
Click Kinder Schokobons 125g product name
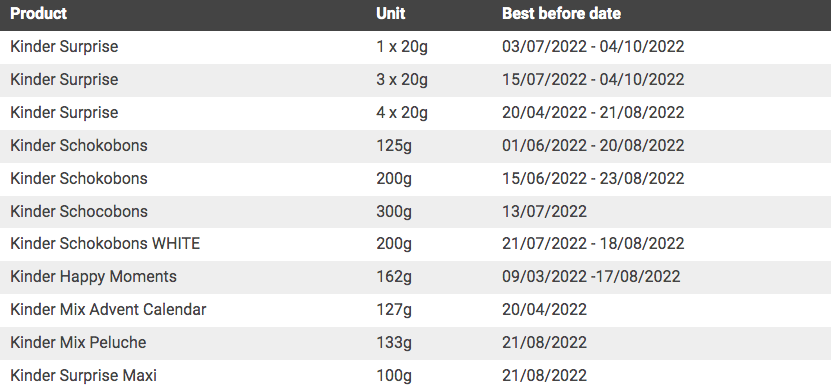pos(79,145)
